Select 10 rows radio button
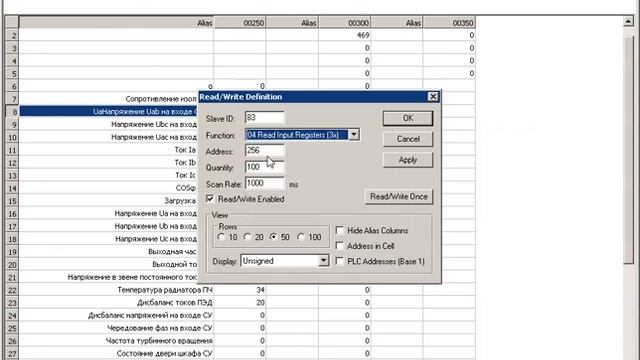Screen dimensions: 640x360 (221, 237)
